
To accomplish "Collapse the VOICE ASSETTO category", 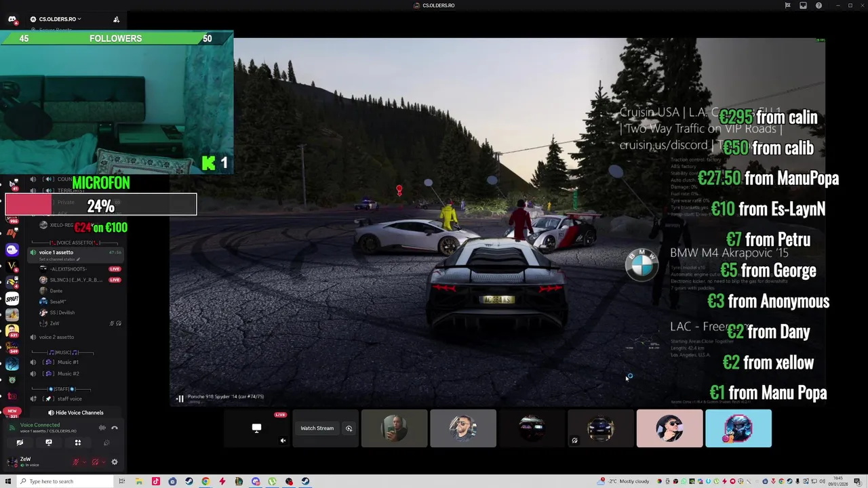I will 74,243.
